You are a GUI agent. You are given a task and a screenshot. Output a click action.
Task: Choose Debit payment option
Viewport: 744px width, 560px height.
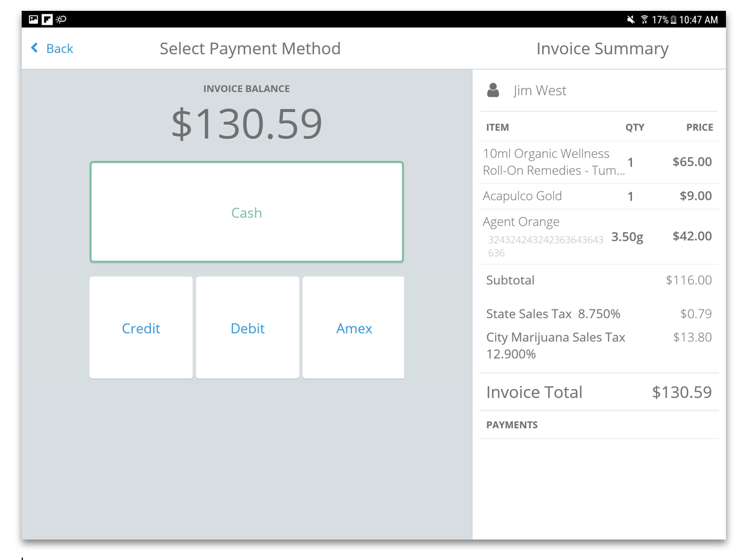pyautogui.click(x=247, y=328)
